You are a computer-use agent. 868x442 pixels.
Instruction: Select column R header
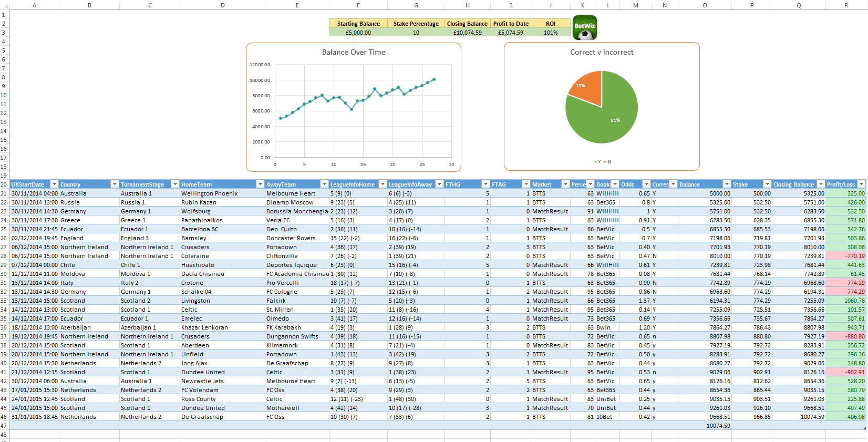[846, 5]
